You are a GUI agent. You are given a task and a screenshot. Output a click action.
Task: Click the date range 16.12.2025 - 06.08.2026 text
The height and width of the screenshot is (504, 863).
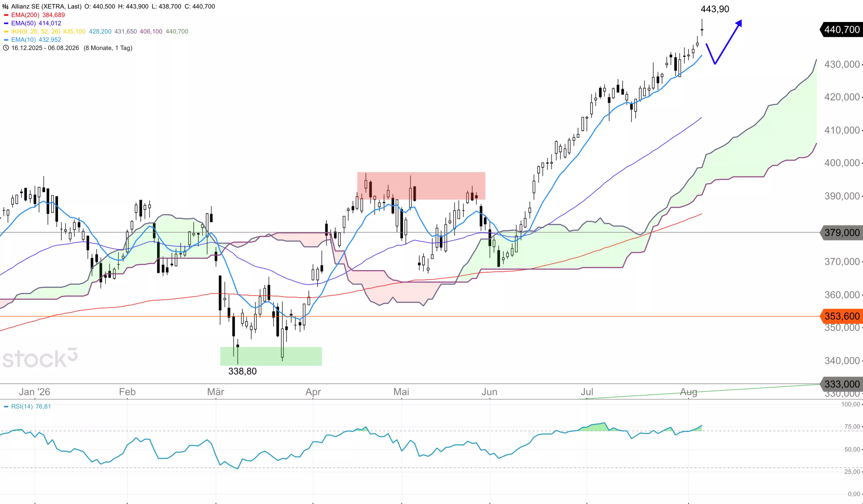click(x=45, y=48)
